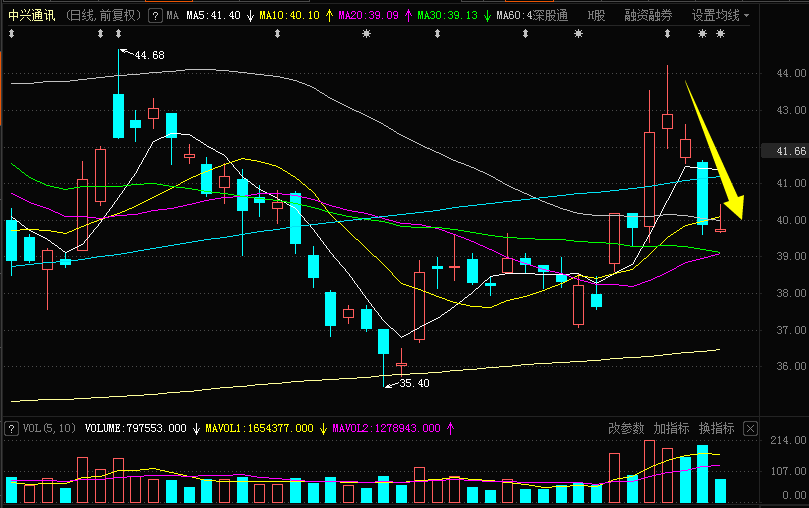This screenshot has width=809, height=508.
Task: Click the MA20:39.09 legend value
Action: click(x=368, y=15)
